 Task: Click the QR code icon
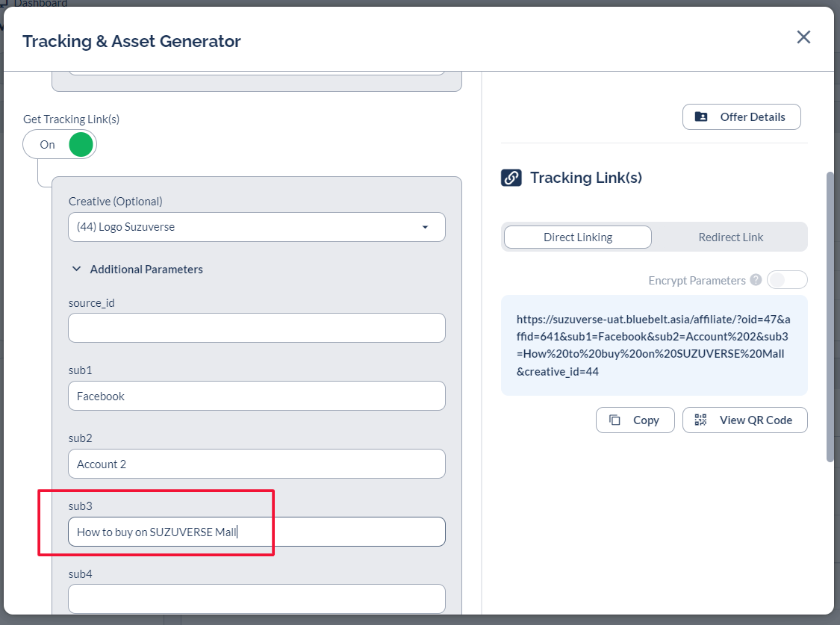[700, 420]
